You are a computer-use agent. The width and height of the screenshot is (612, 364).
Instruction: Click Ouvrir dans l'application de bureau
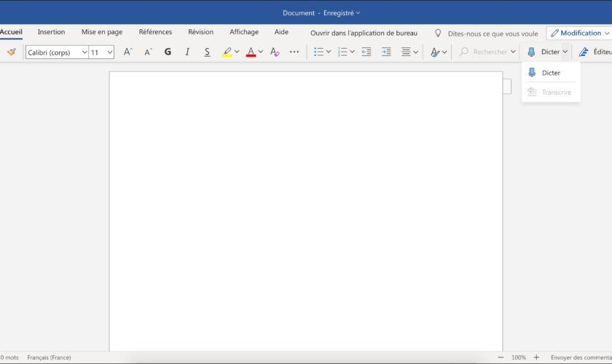[x=364, y=33]
